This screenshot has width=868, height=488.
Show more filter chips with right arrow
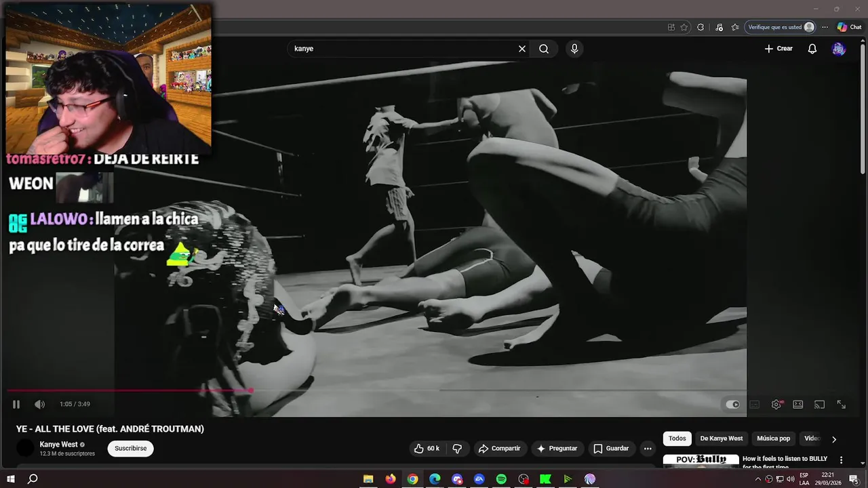[834, 439]
